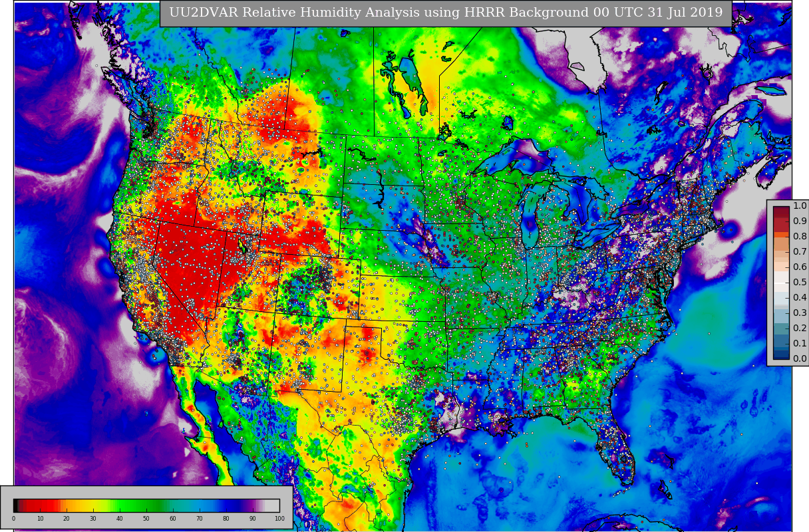Image resolution: width=809 pixels, height=532 pixels.
Task: Click the 0.0 label on the vertical scale
Action: [x=800, y=358]
